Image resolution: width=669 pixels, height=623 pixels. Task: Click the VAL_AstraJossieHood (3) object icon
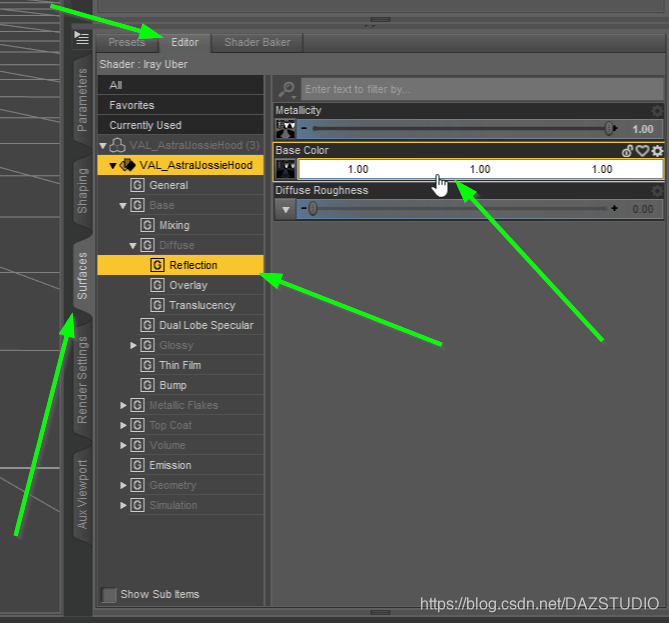(x=117, y=146)
